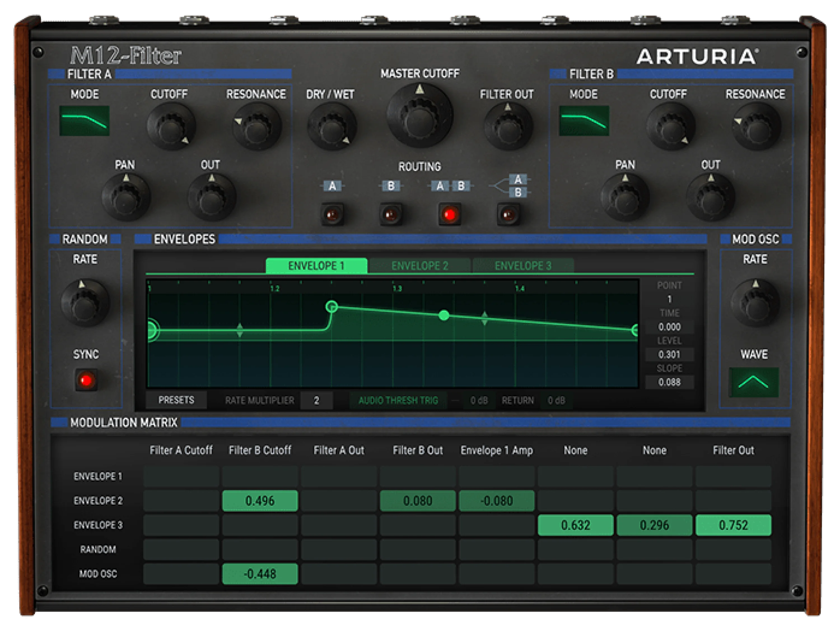Open the envelope Presets menu
Screen dimensions: 840x631
pyautogui.click(x=176, y=400)
